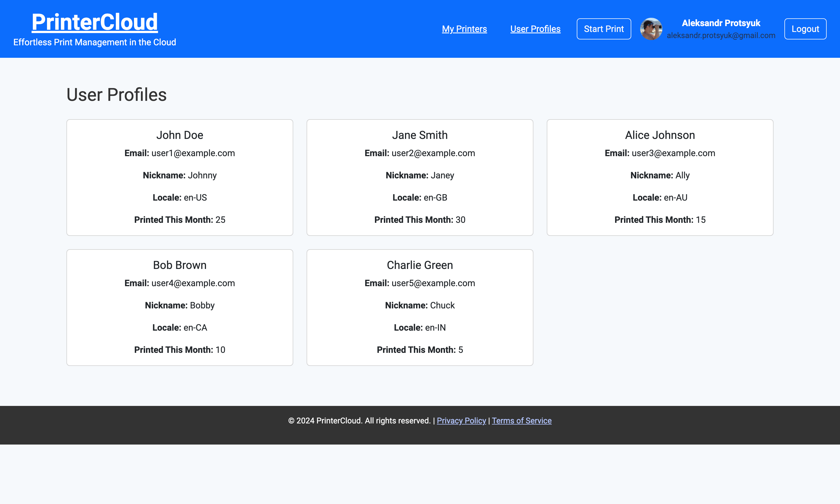The height and width of the screenshot is (504, 840).
Task: Click the User Profiles page heading
Action: coord(116,94)
